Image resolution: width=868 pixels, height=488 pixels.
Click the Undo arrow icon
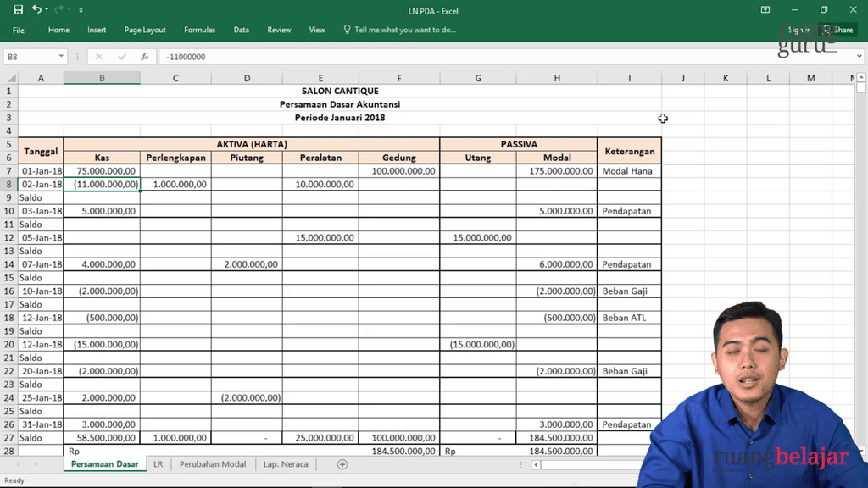click(36, 9)
